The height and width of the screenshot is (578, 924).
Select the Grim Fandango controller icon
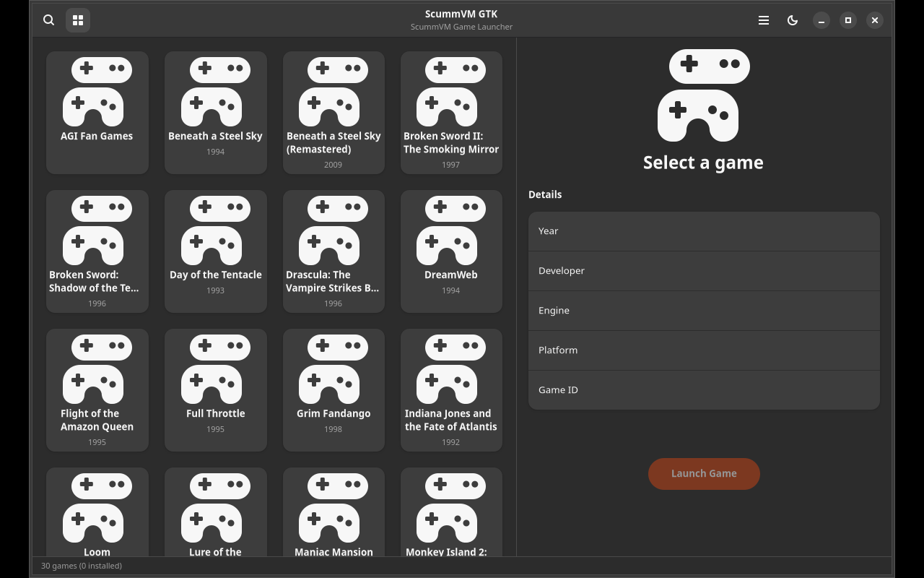pyautogui.click(x=334, y=369)
